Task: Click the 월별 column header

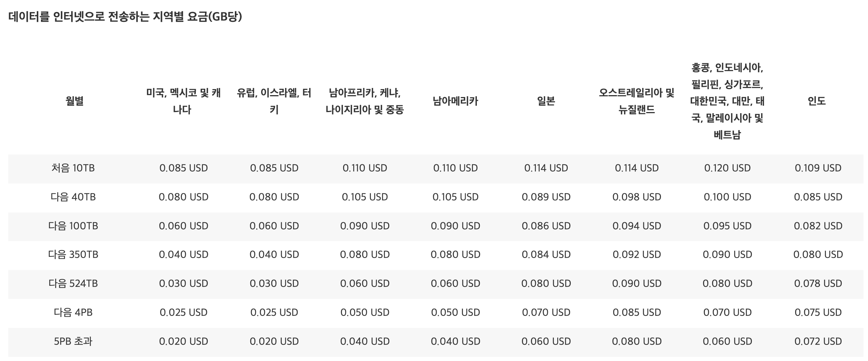Action: (x=74, y=101)
